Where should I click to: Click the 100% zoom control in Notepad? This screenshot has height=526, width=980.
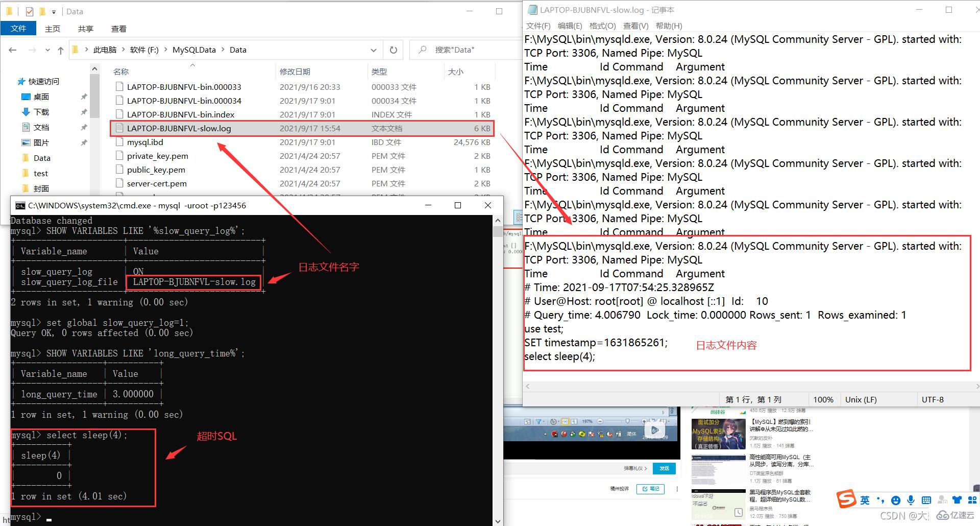(x=823, y=399)
